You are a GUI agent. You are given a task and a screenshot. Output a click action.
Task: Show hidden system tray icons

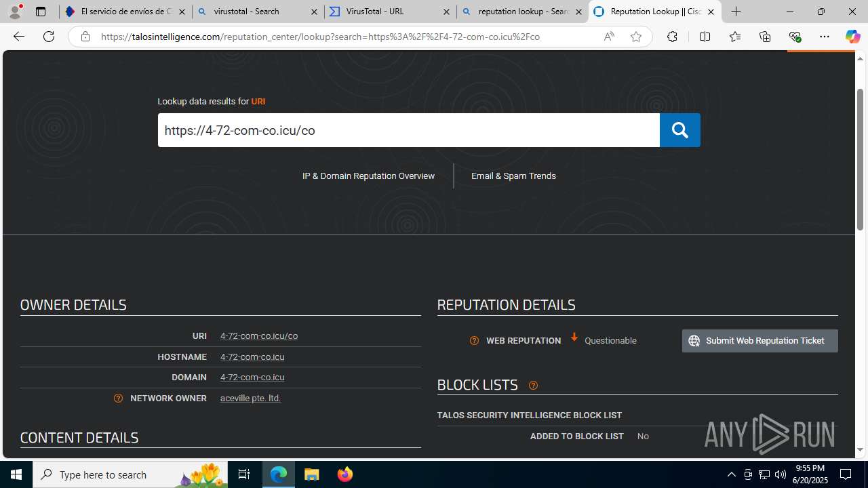point(731,474)
